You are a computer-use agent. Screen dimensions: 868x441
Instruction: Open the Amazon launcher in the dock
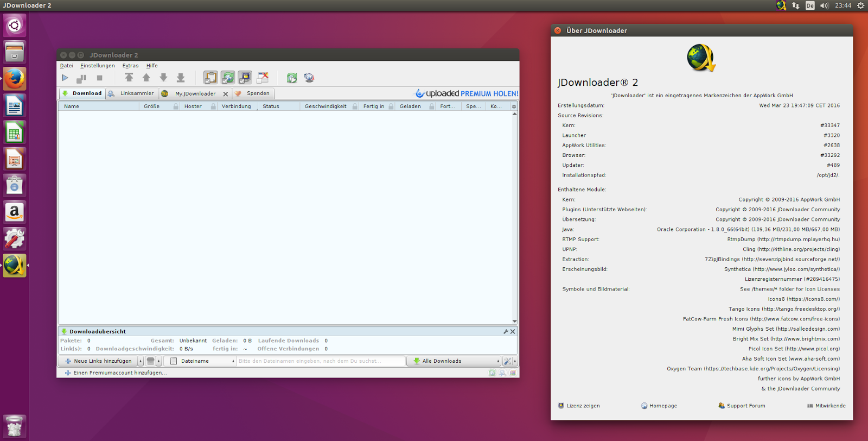tap(15, 212)
